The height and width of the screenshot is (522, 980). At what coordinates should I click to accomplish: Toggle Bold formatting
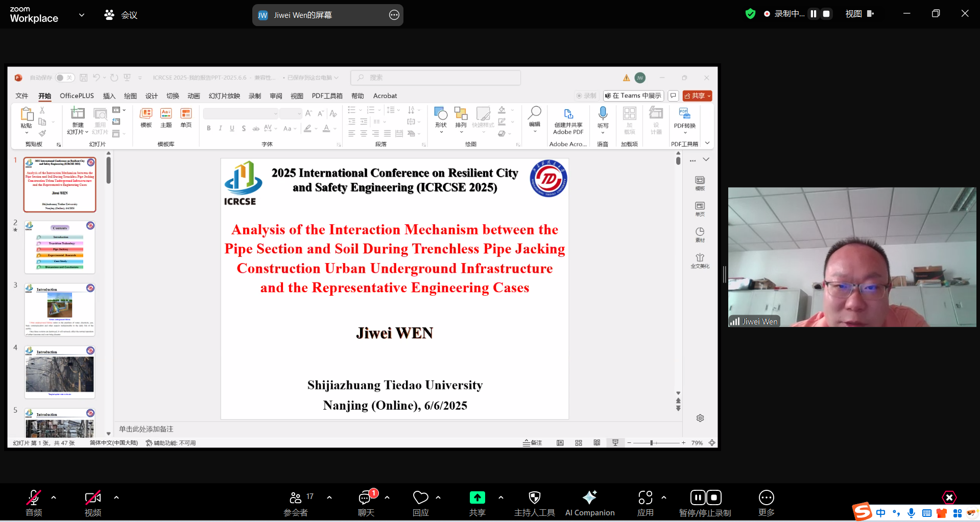click(x=209, y=128)
